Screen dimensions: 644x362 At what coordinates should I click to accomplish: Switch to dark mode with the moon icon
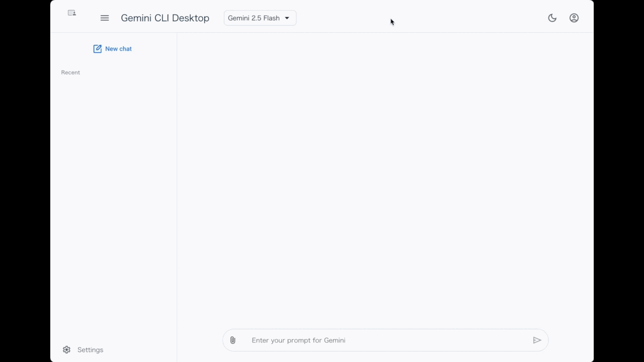[552, 18]
